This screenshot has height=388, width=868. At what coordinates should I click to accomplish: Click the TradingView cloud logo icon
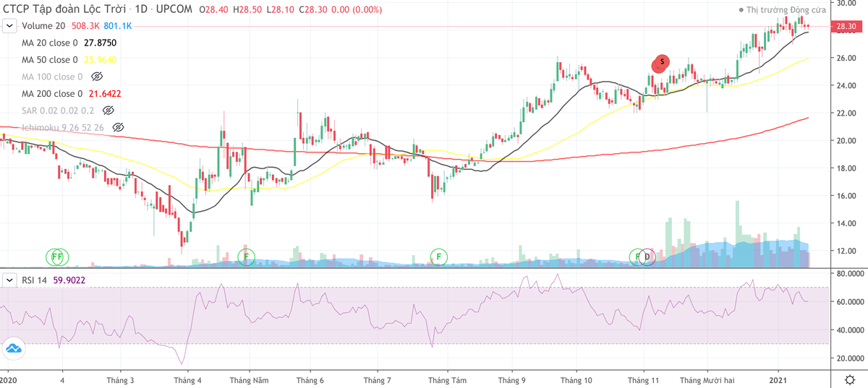pos(14,348)
